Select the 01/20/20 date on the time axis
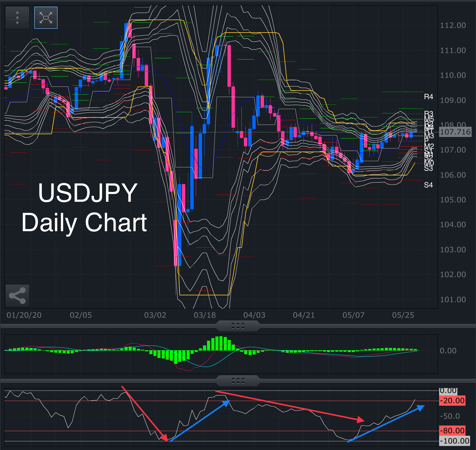Image resolution: width=476 pixels, height=450 pixels. coord(24,315)
